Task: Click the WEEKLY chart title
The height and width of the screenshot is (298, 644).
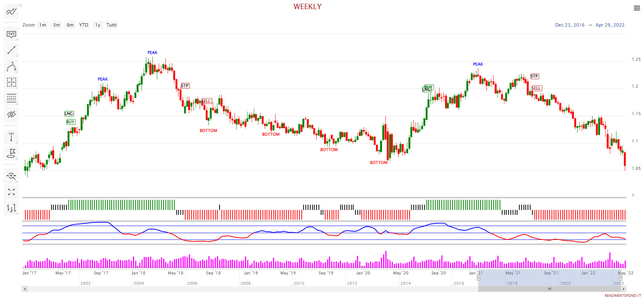Action: 307,7
